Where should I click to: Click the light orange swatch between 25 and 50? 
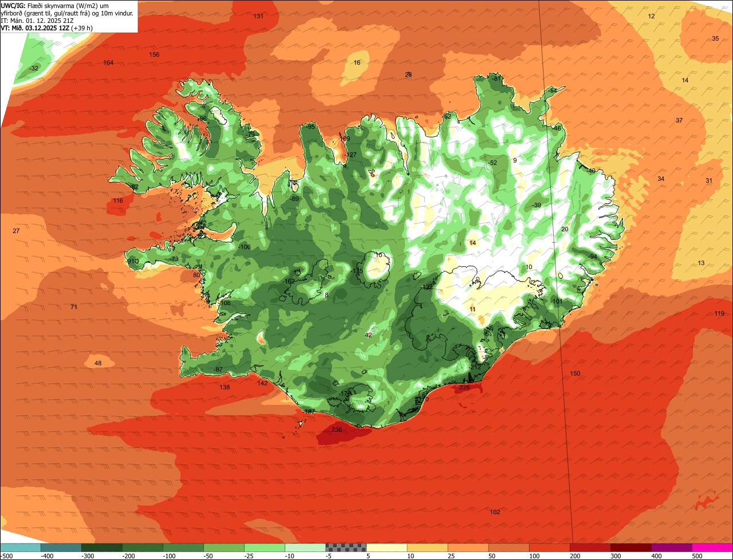click(468, 547)
